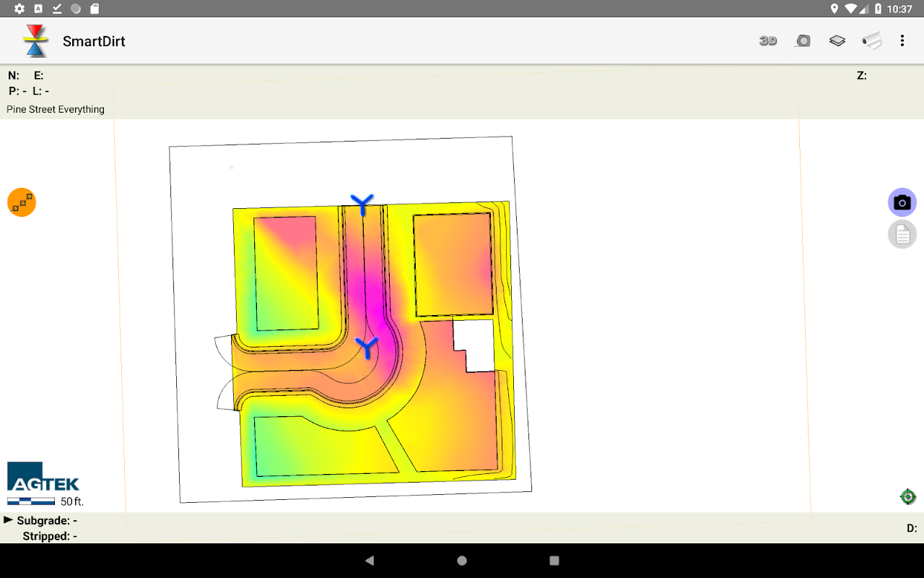
Task: Tap the 'N:' northing label
Action: point(14,75)
